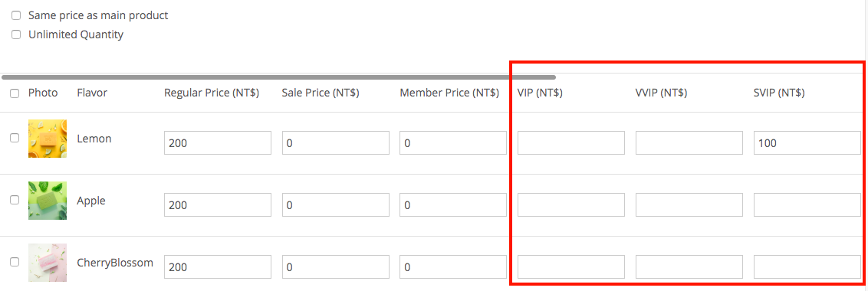The width and height of the screenshot is (868, 291).
Task: Focus Lemon Regular Price field showing 200
Action: coord(218,142)
